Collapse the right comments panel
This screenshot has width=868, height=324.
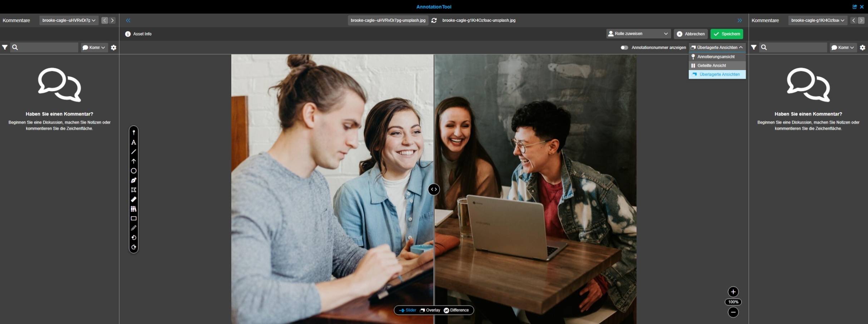point(740,20)
